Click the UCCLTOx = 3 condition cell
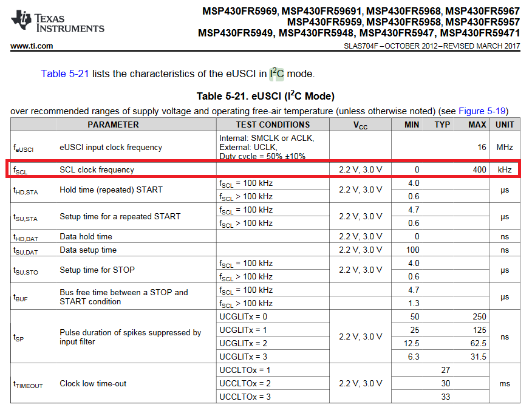 click(x=273, y=397)
